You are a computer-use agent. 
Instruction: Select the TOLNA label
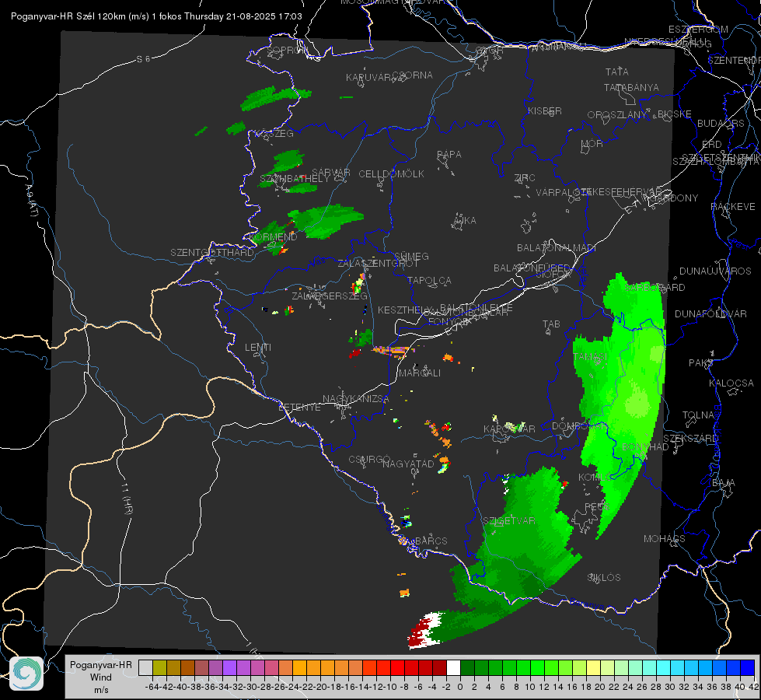pos(698,415)
